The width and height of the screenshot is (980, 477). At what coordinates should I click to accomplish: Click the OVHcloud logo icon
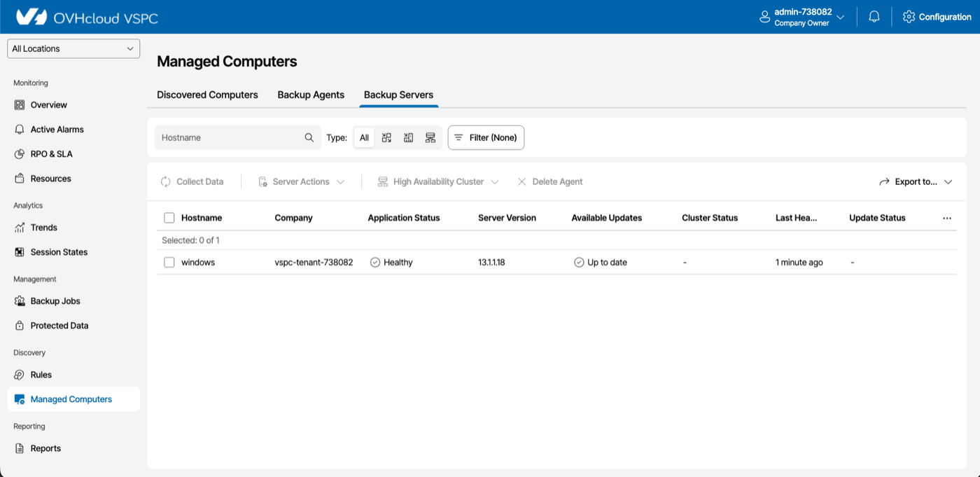[x=31, y=17]
